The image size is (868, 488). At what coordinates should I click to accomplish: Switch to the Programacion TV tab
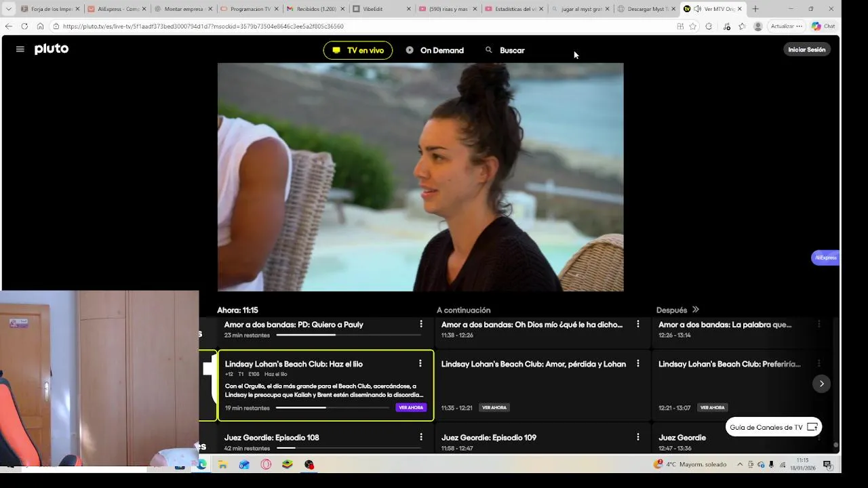coord(249,9)
